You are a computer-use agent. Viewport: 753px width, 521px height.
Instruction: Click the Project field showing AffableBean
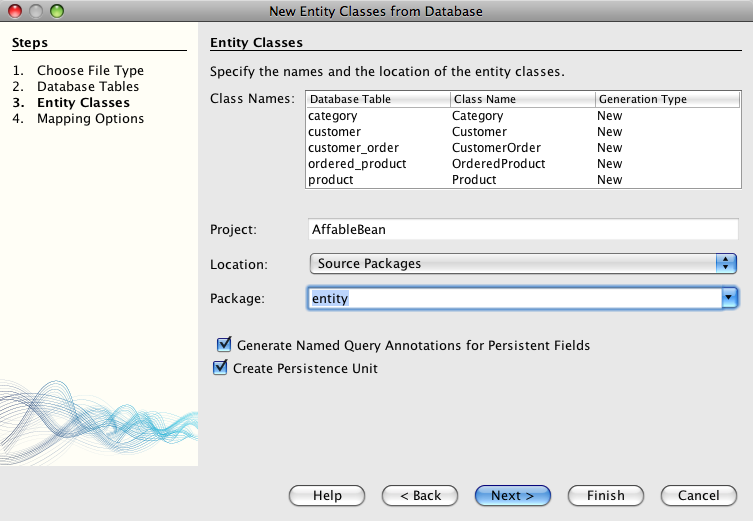(x=522, y=229)
